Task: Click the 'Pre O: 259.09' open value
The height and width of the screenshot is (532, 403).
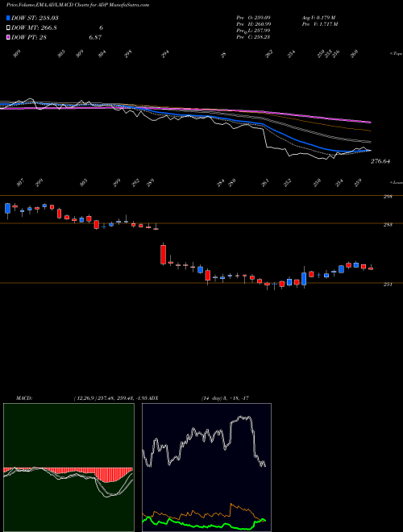Action: [253, 17]
